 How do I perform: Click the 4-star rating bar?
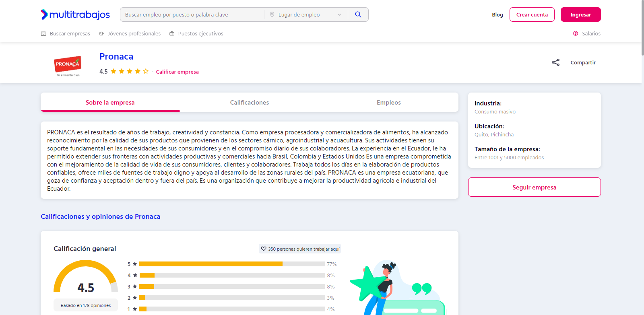(232, 275)
